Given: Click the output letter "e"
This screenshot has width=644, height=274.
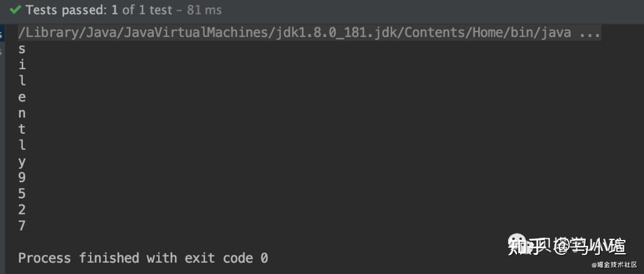Looking at the screenshot, I should tap(22, 97).
